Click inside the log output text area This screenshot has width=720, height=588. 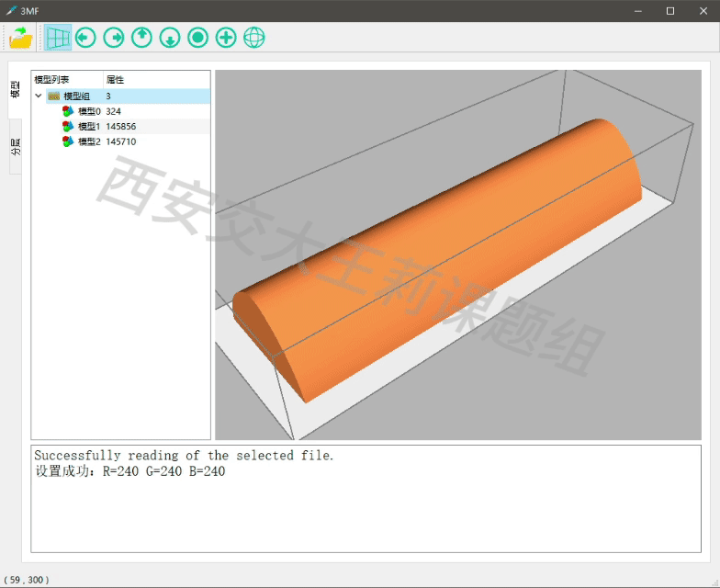[x=366, y=505]
